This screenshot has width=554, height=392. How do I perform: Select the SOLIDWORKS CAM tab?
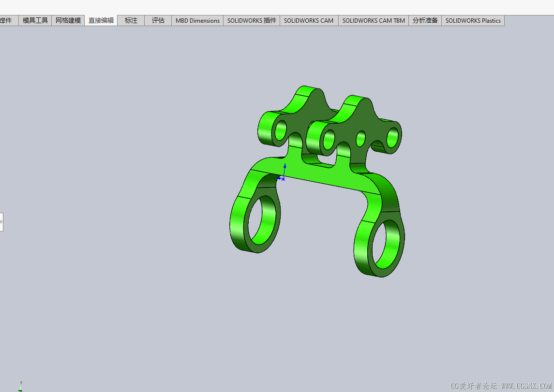click(309, 20)
